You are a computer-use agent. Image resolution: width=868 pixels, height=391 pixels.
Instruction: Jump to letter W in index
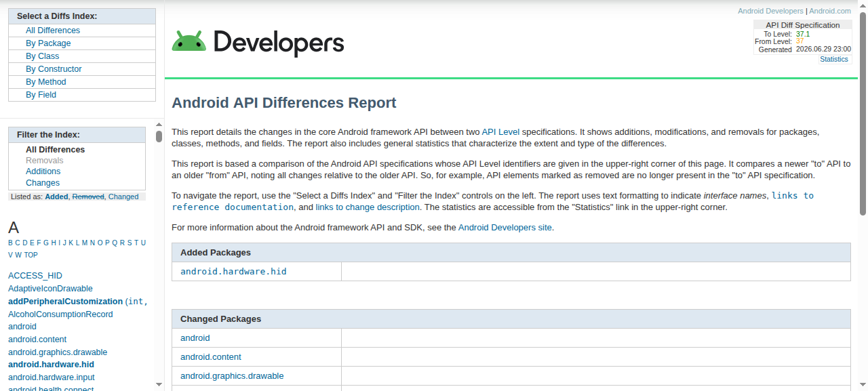pyautogui.click(x=18, y=255)
